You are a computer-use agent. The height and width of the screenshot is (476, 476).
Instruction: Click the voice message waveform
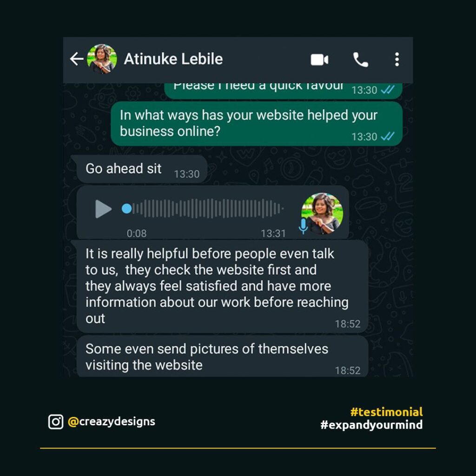(x=208, y=209)
